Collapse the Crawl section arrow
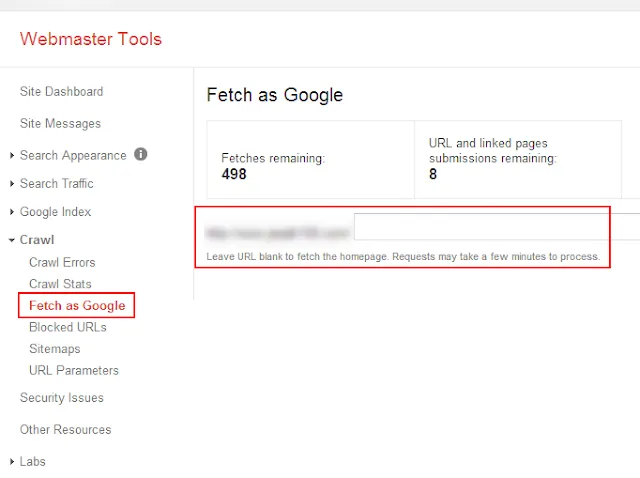 click(12, 240)
